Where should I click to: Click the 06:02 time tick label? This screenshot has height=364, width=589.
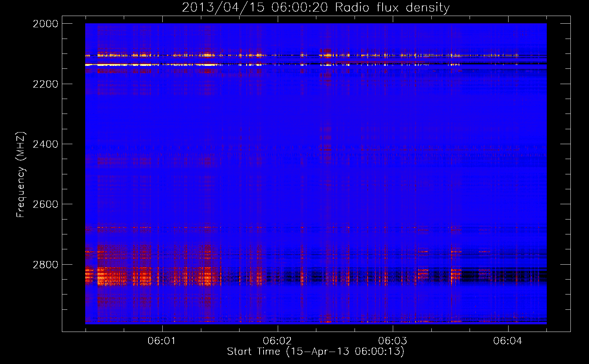click(277, 341)
